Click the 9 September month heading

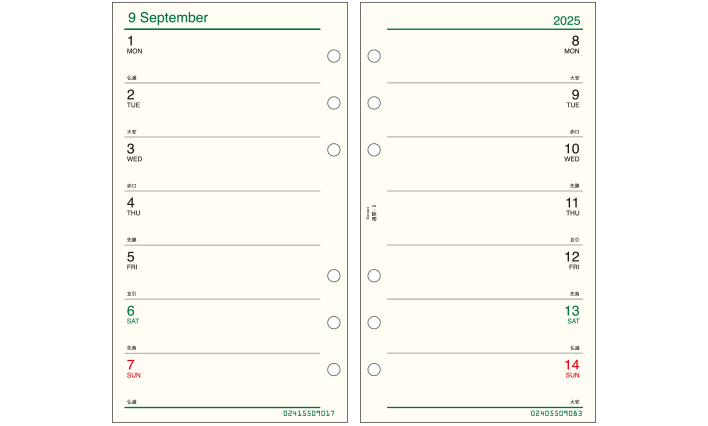[x=168, y=18]
